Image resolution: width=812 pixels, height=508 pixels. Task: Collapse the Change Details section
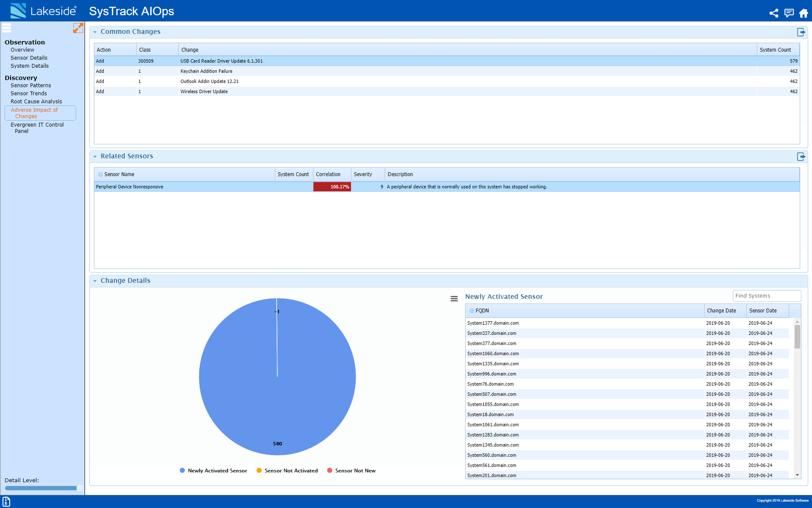[x=95, y=281]
